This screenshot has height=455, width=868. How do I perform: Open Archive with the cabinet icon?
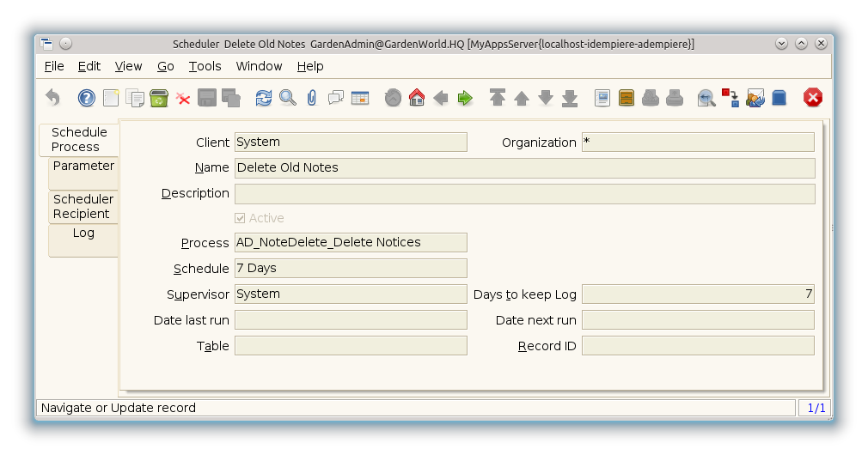click(x=627, y=98)
